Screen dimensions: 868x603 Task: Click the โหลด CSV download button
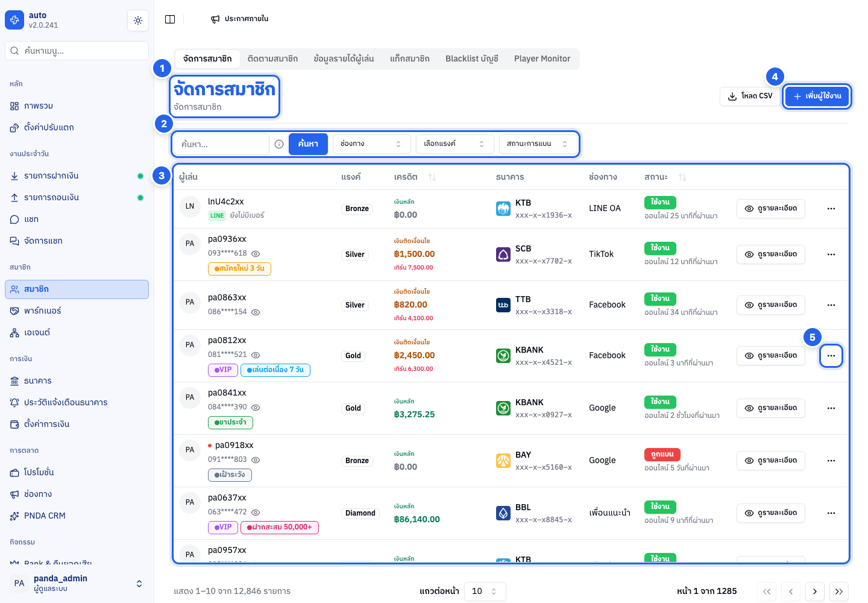pyautogui.click(x=750, y=96)
